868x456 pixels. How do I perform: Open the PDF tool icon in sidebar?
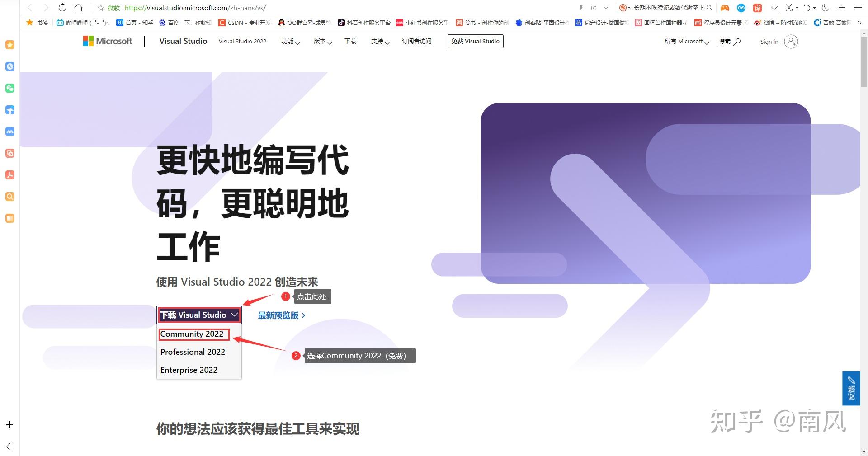click(10, 175)
